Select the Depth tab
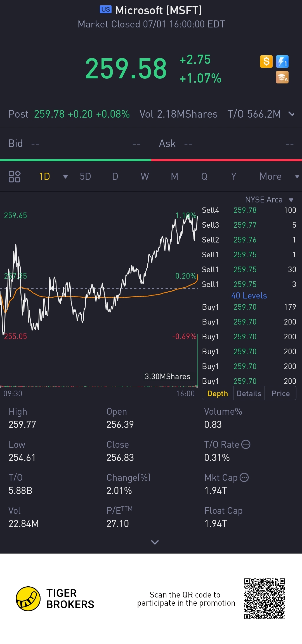The height and width of the screenshot is (644, 302). [x=218, y=393]
